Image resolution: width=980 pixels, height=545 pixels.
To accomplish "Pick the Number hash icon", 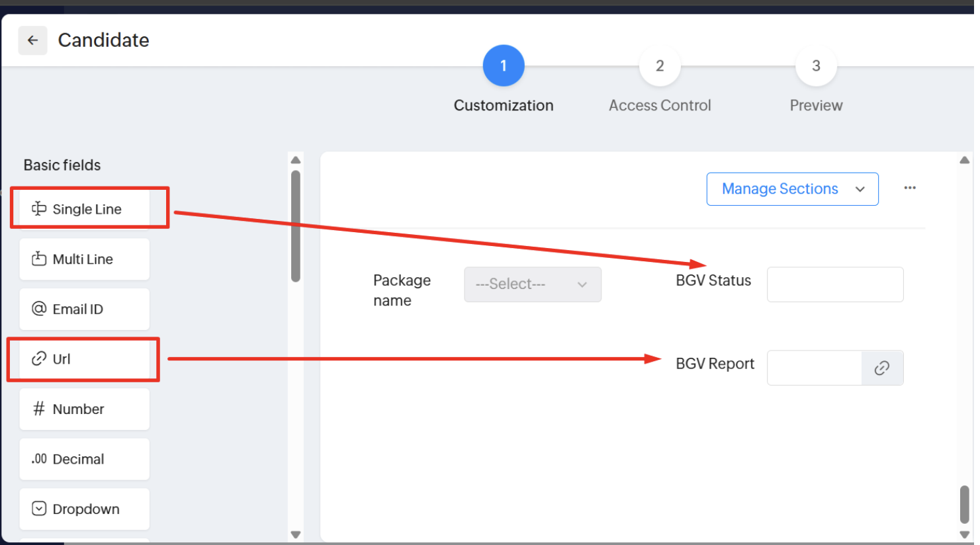I will 39,409.
